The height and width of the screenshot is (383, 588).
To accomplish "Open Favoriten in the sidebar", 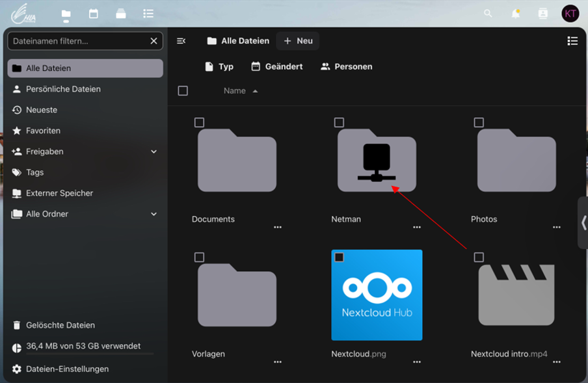I will (85, 131).
